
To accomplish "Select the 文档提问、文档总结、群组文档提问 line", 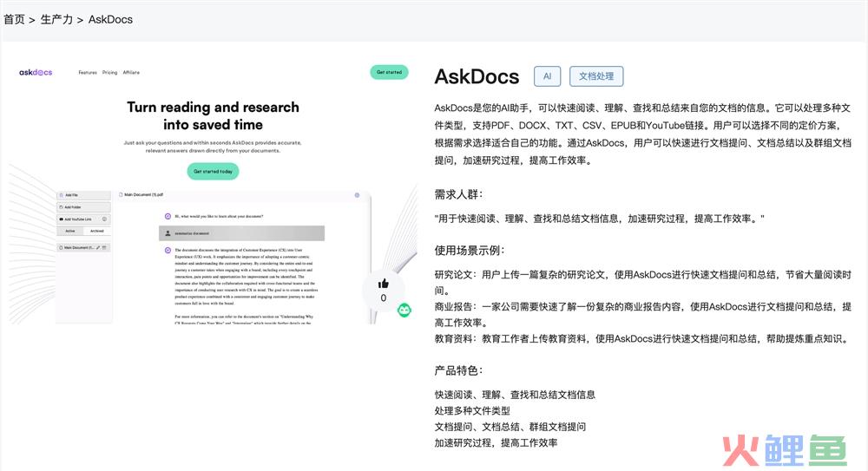I will [510, 427].
